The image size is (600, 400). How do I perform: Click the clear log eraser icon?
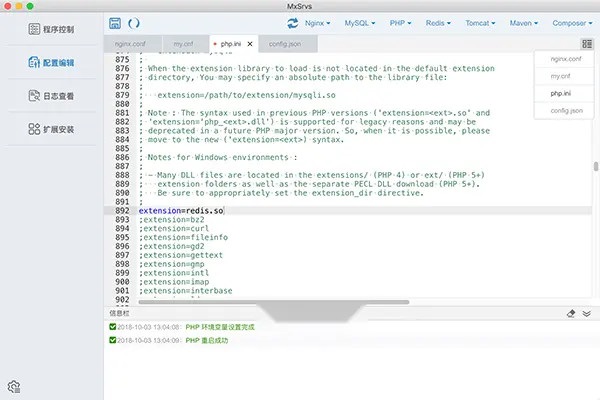tap(571, 314)
